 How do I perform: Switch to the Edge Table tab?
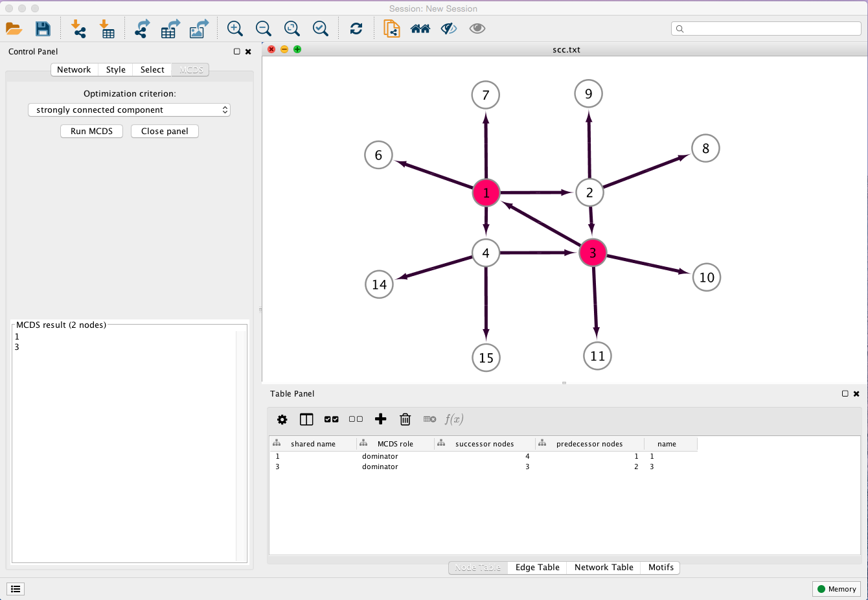point(537,568)
